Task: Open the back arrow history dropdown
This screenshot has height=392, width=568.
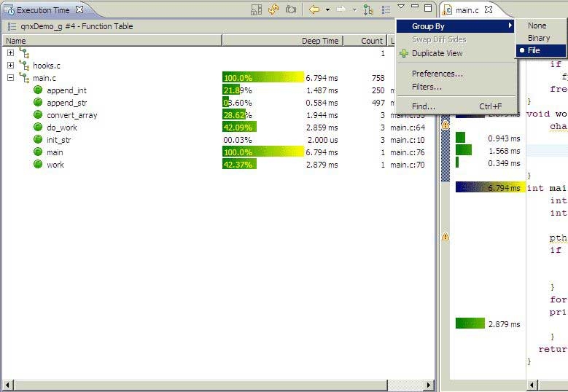Action: tap(327, 9)
